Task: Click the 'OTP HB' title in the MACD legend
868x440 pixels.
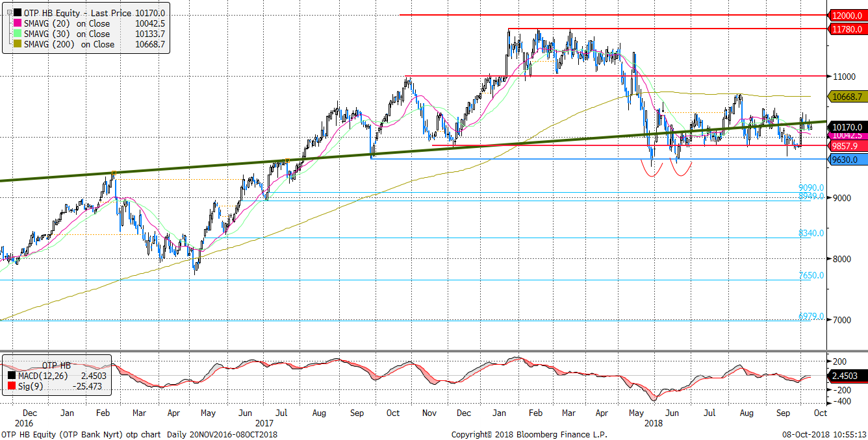Action: tap(57, 365)
